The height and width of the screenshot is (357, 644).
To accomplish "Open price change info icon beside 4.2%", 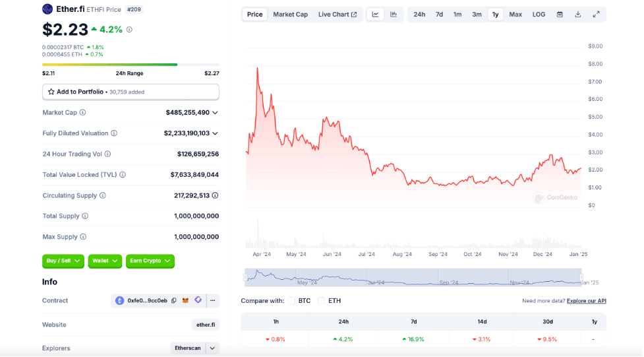I will click(x=129, y=30).
